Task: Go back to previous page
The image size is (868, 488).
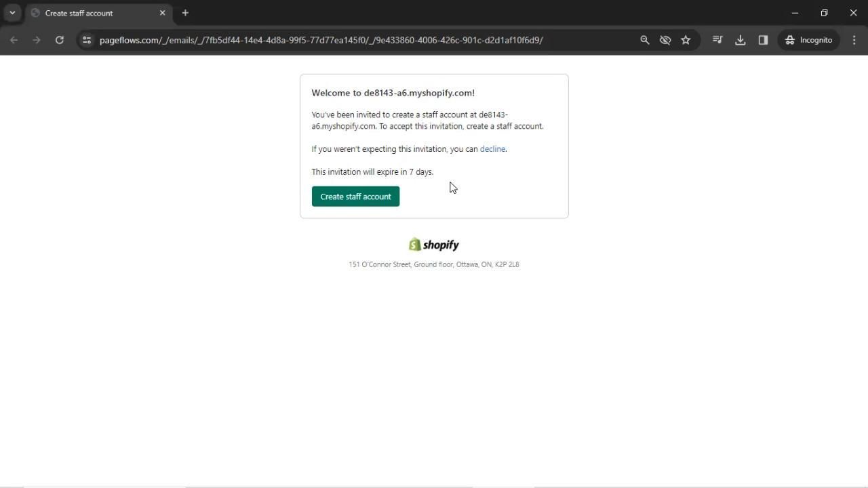Action: [14, 40]
